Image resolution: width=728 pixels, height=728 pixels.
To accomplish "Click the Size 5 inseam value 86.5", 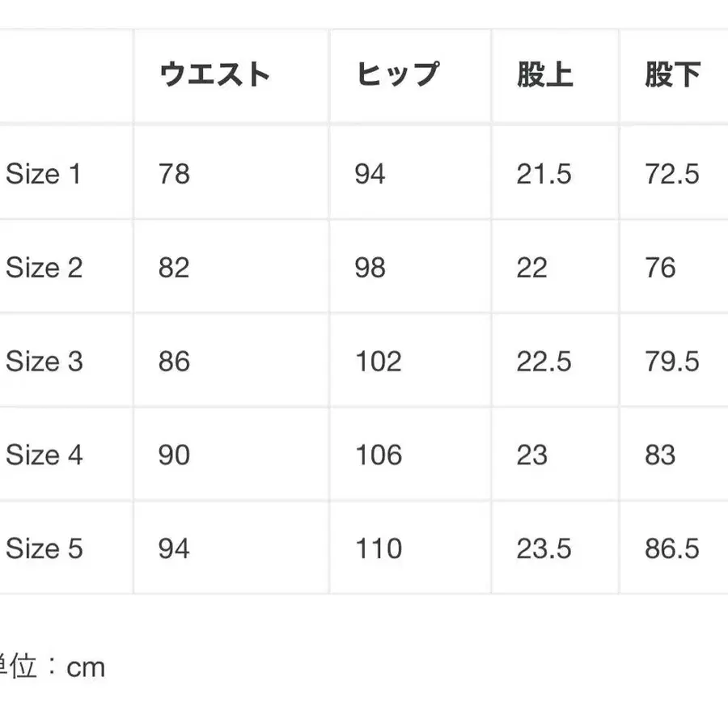I will point(671,549).
